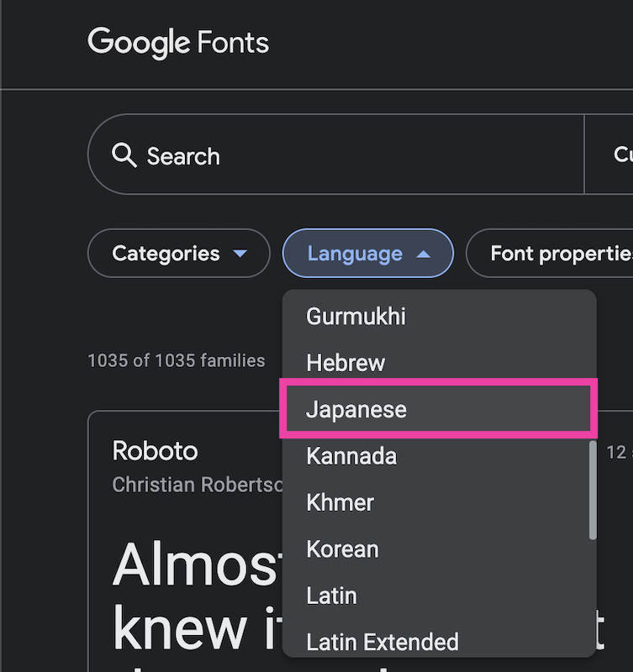
Task: Select Gurmukhi from language list
Action: (x=439, y=317)
